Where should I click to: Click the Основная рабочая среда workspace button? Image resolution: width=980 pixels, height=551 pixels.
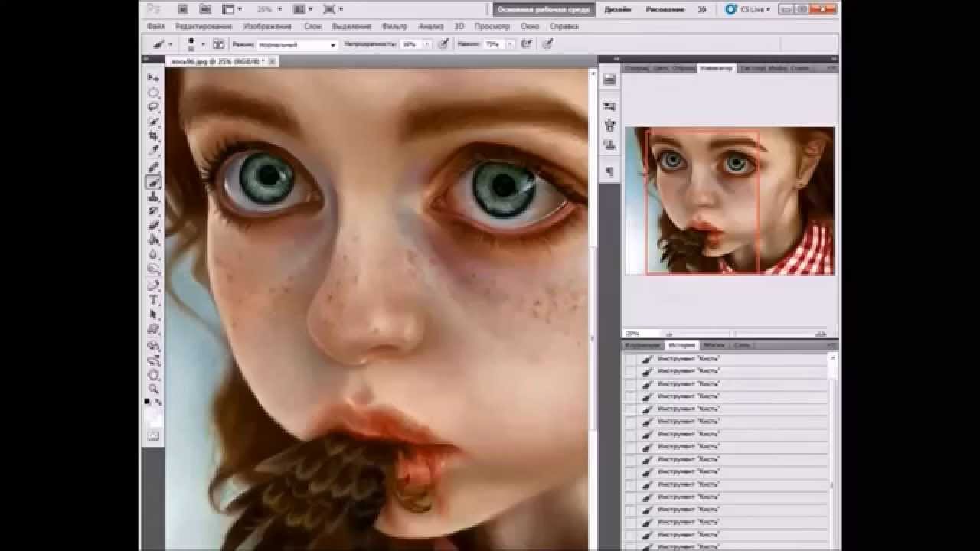click(543, 9)
